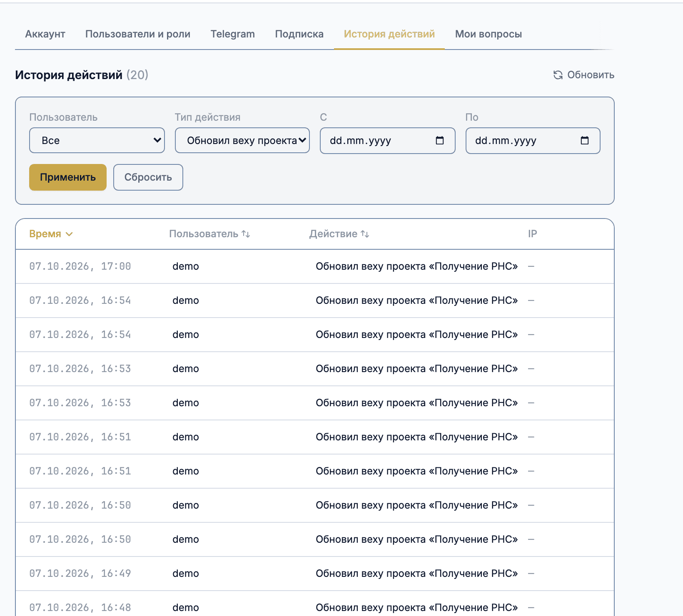Click the Обновить refresh link text
The width and height of the screenshot is (683, 616).
point(591,75)
